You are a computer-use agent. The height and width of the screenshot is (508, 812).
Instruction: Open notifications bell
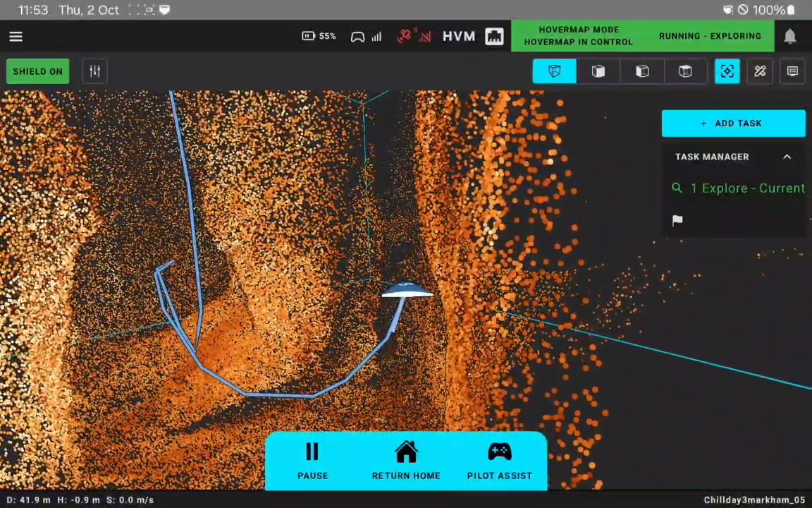789,37
